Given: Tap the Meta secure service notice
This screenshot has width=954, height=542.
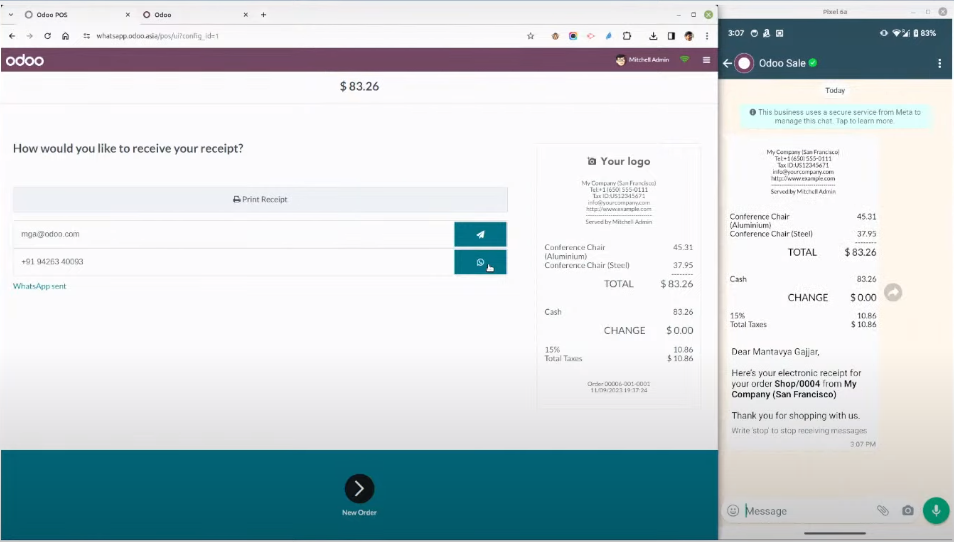Looking at the screenshot, I should point(835,116).
